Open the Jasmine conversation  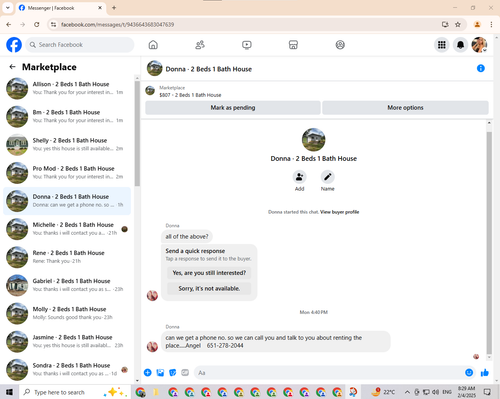click(x=67, y=341)
